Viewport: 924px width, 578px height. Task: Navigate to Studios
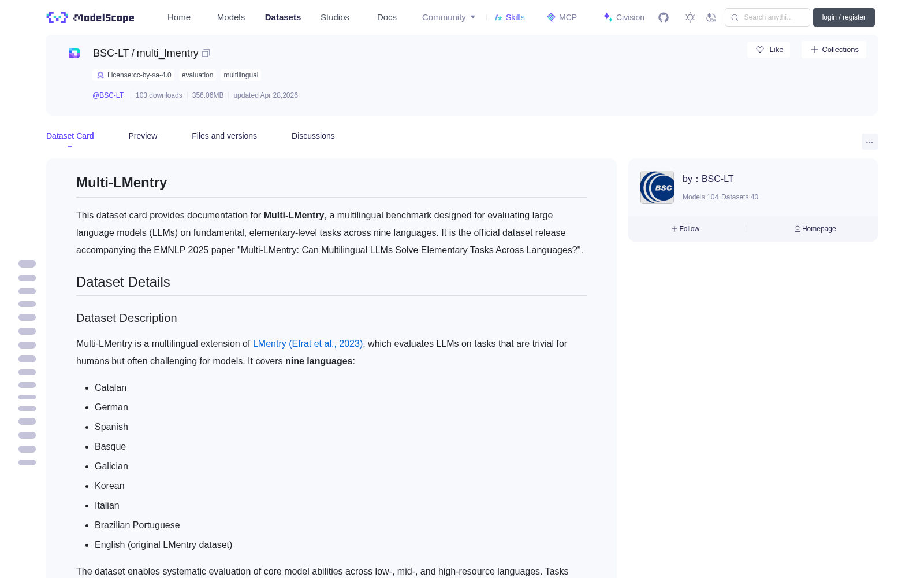335,17
